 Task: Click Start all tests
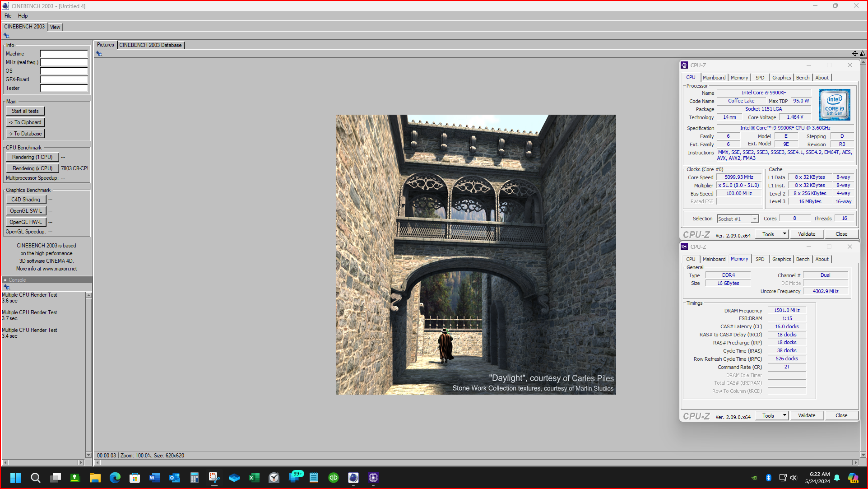coord(25,111)
